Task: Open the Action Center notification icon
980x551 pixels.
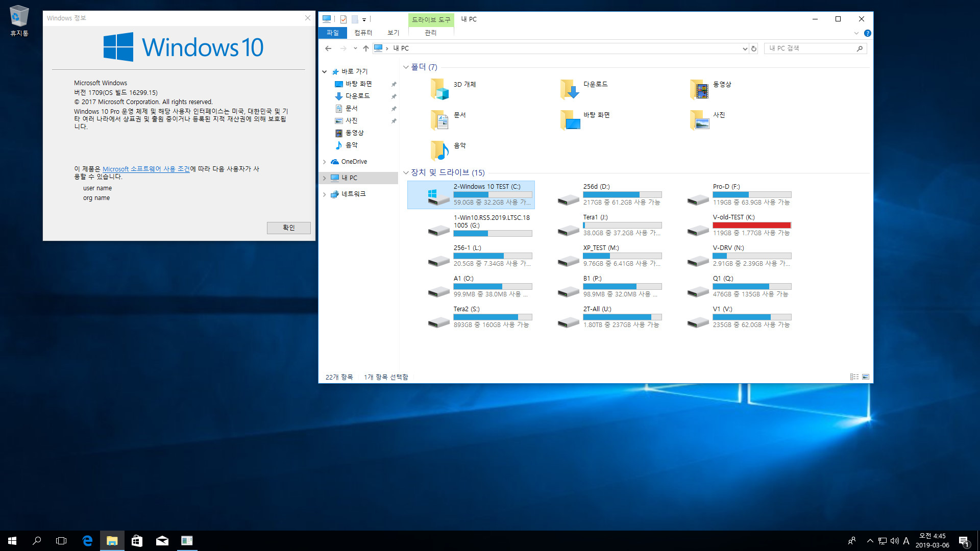Action: pyautogui.click(x=964, y=541)
